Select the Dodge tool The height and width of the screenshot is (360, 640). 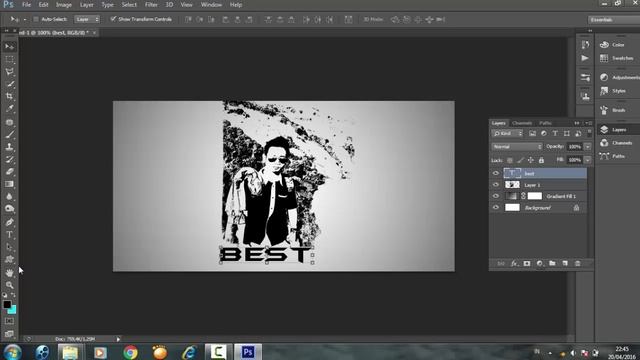click(9, 209)
